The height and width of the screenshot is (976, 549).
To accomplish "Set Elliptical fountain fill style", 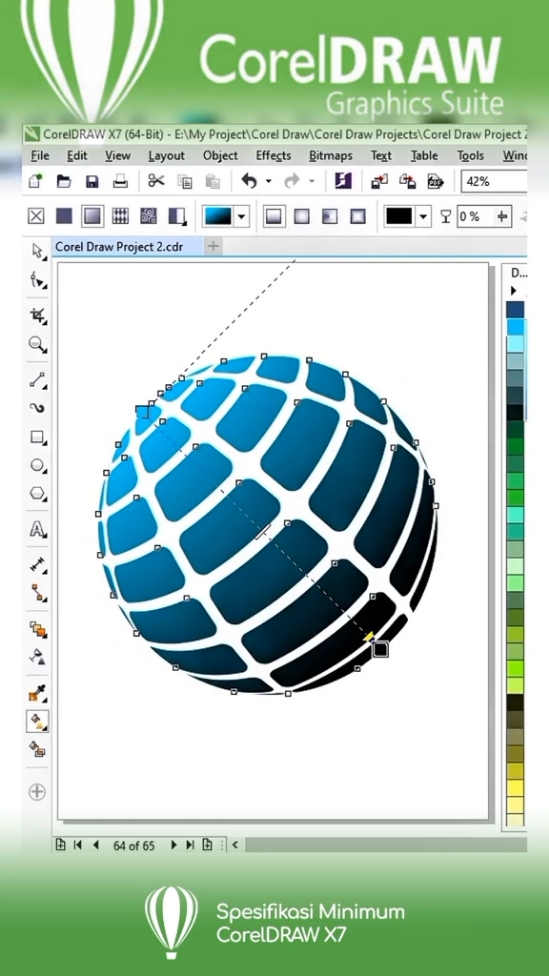I will (x=302, y=216).
